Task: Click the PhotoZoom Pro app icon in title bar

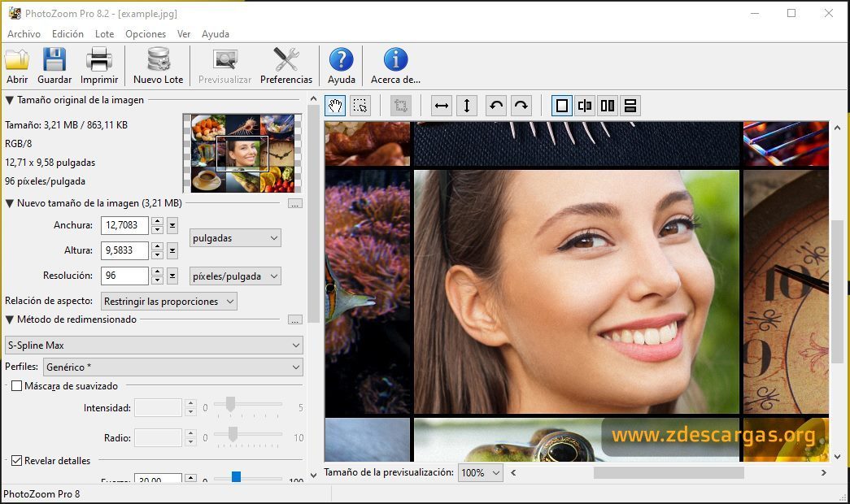Action: pos(15,13)
